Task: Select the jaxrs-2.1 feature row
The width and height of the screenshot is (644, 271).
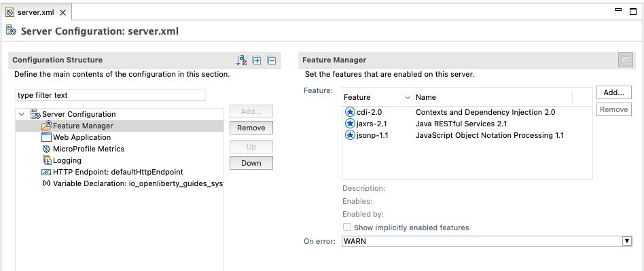Action: click(467, 124)
